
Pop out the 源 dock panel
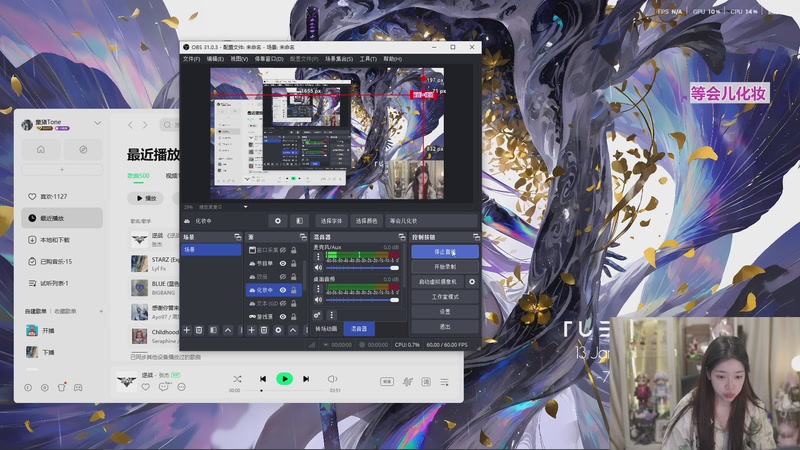tap(303, 237)
